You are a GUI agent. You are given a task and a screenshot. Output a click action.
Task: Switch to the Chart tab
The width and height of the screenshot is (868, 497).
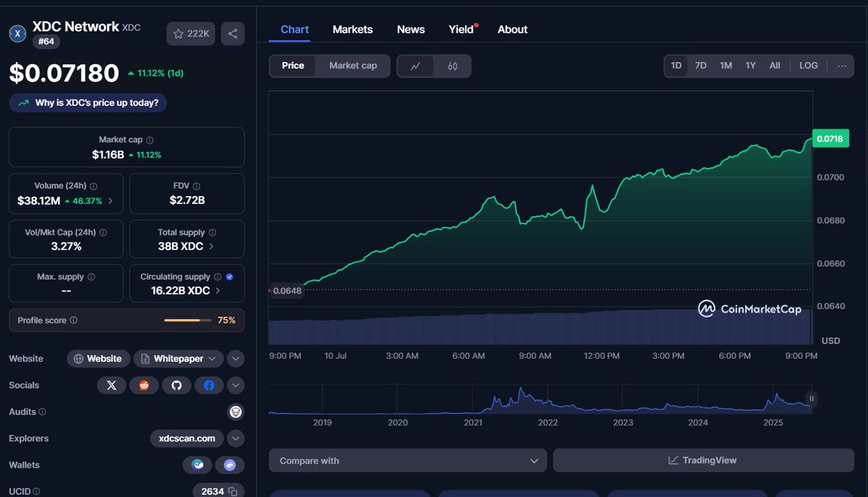294,30
